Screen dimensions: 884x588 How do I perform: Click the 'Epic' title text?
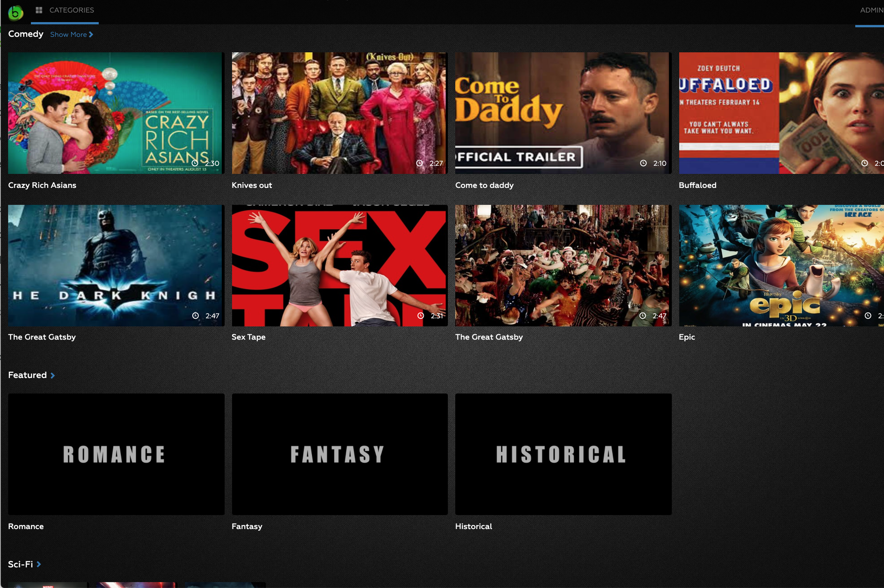pos(687,337)
